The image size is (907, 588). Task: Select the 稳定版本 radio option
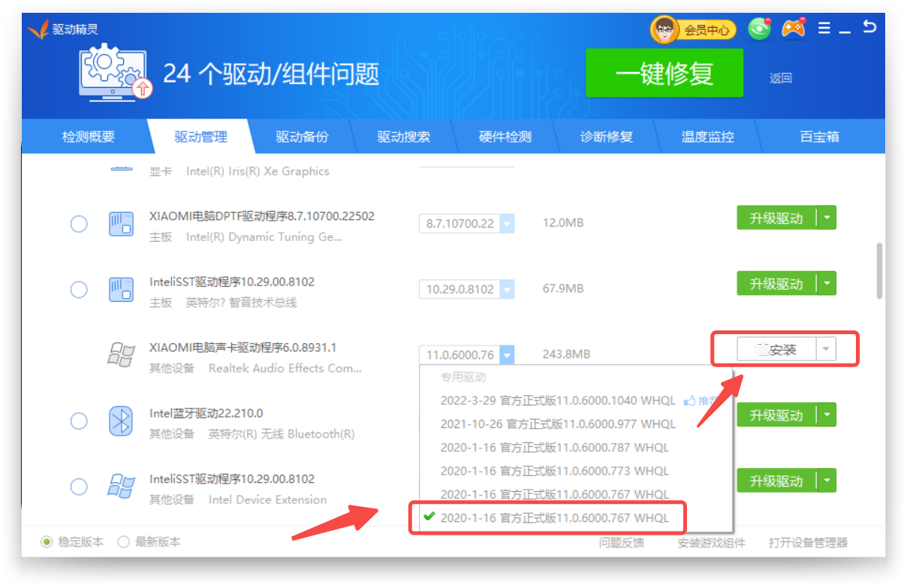[x=47, y=541]
